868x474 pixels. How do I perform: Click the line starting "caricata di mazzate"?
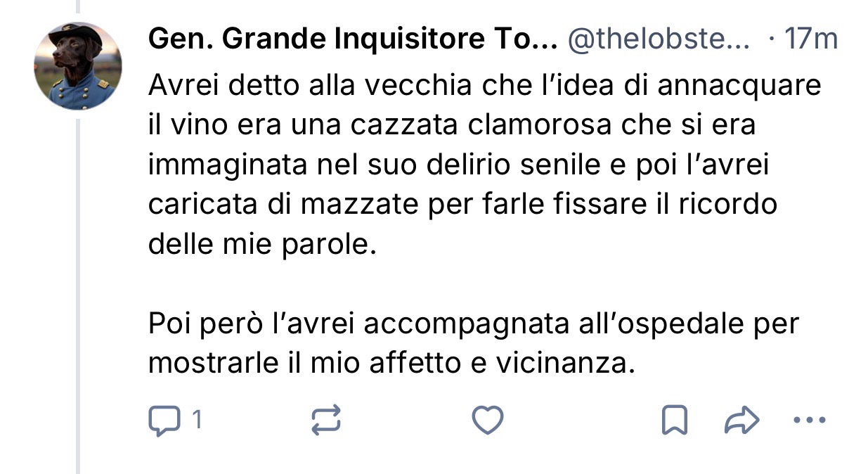(x=462, y=204)
